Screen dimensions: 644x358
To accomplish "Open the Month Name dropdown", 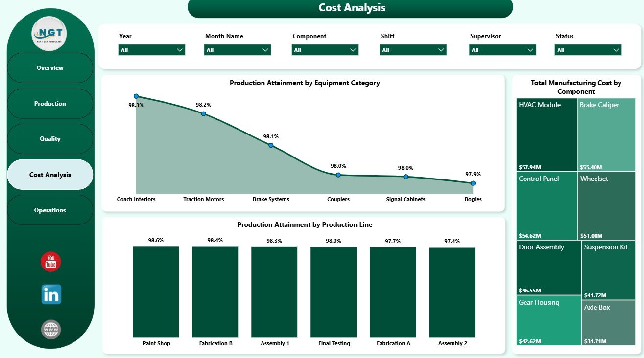I will point(238,50).
